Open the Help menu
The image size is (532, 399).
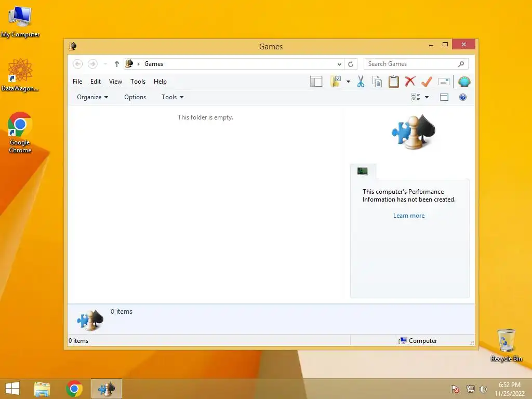pos(160,82)
